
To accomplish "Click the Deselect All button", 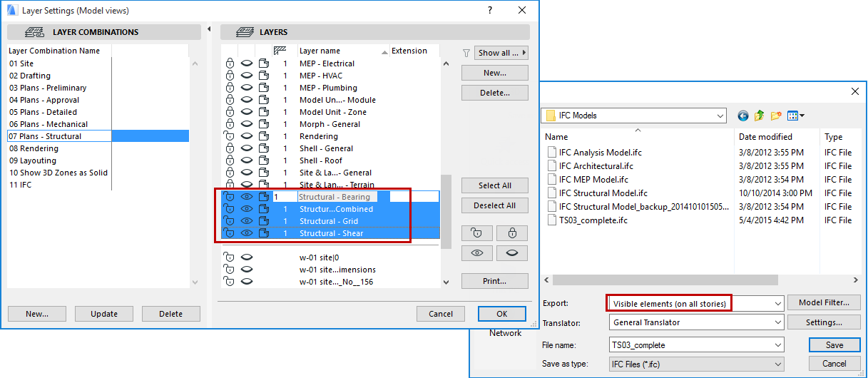I will pos(495,205).
